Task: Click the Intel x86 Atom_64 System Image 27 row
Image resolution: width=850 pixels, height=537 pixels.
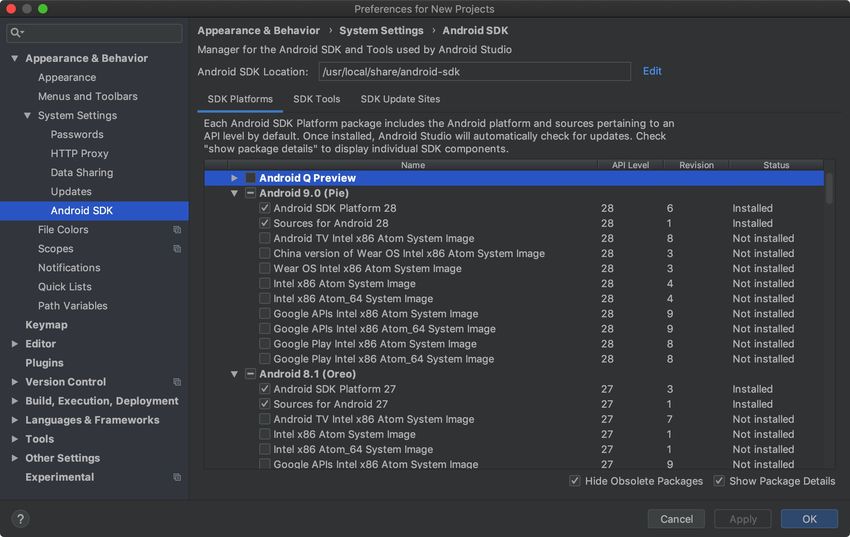Action: coord(514,450)
